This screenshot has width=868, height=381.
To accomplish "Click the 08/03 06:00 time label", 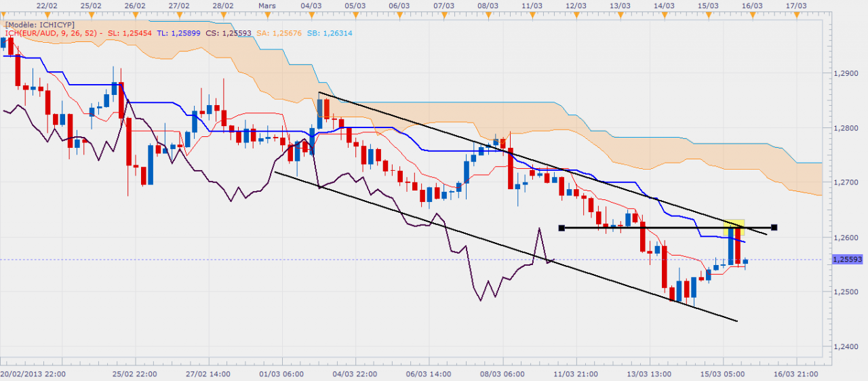I will [501, 374].
